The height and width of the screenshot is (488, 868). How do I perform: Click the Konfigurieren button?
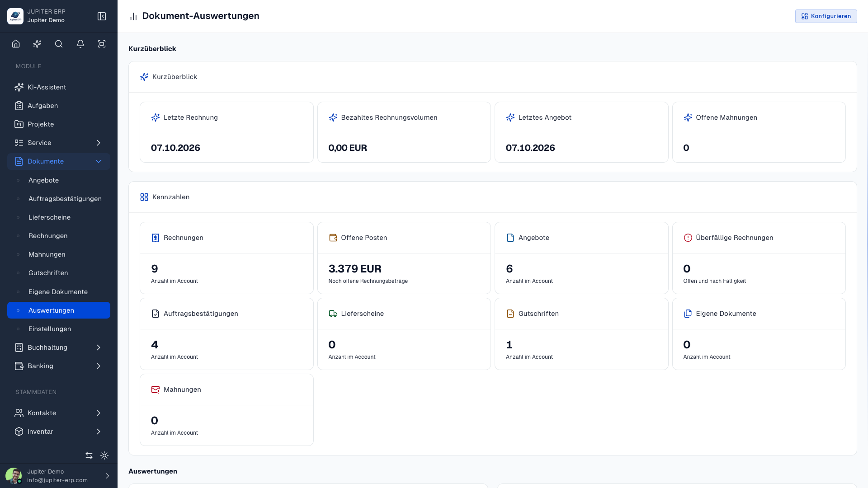826,16
